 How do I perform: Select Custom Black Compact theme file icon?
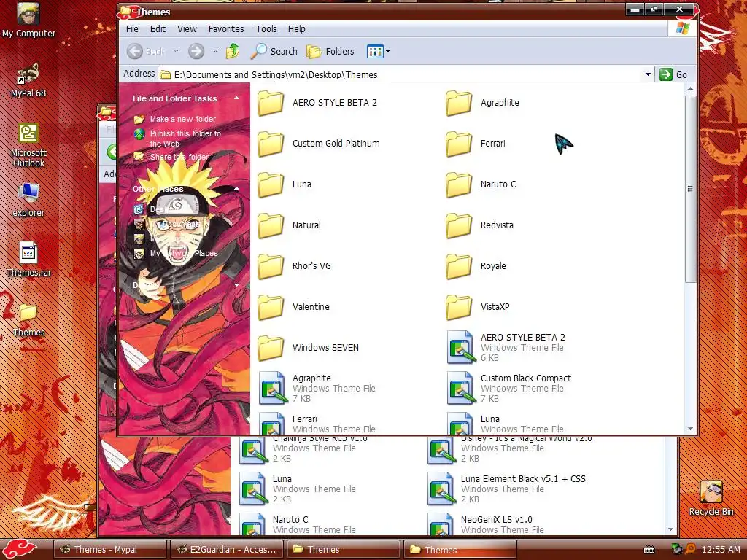[x=461, y=388]
